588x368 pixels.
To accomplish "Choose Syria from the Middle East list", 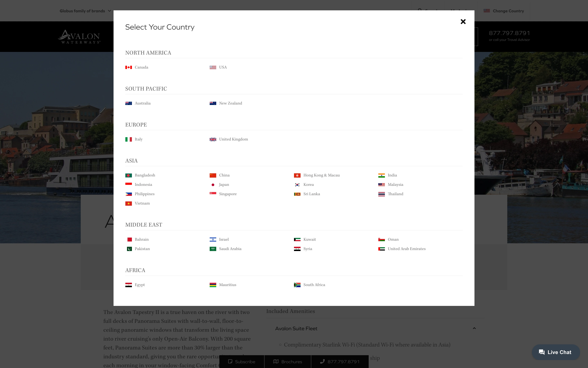I will pyautogui.click(x=303, y=249).
